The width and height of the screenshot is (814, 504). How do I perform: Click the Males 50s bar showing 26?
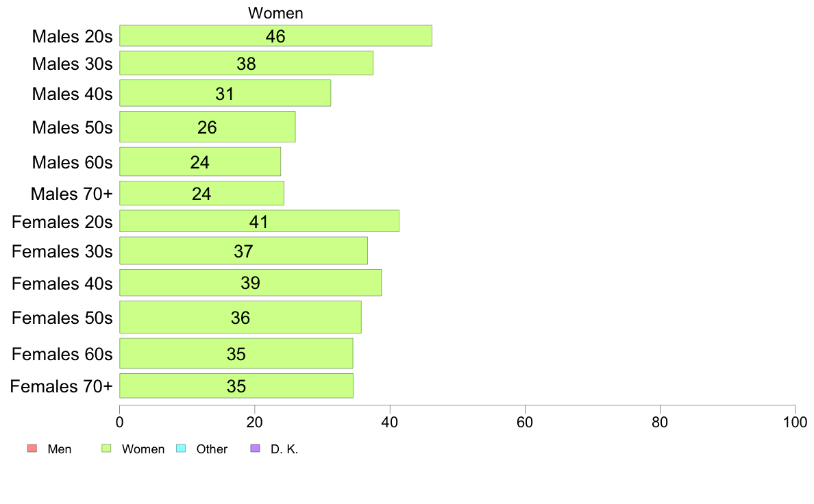click(x=208, y=127)
